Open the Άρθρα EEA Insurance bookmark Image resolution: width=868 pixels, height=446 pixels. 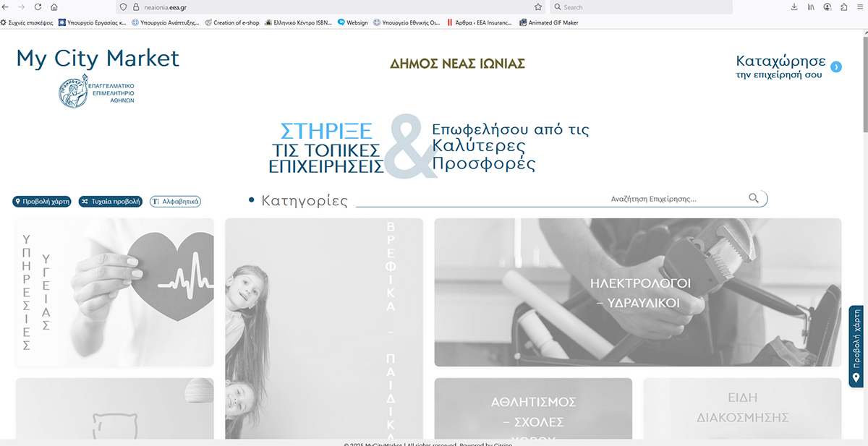coord(480,22)
